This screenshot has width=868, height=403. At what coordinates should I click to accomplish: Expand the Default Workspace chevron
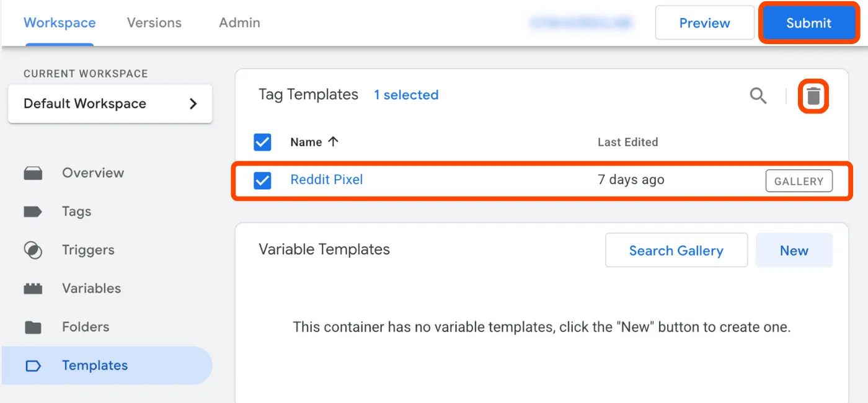[x=193, y=104]
